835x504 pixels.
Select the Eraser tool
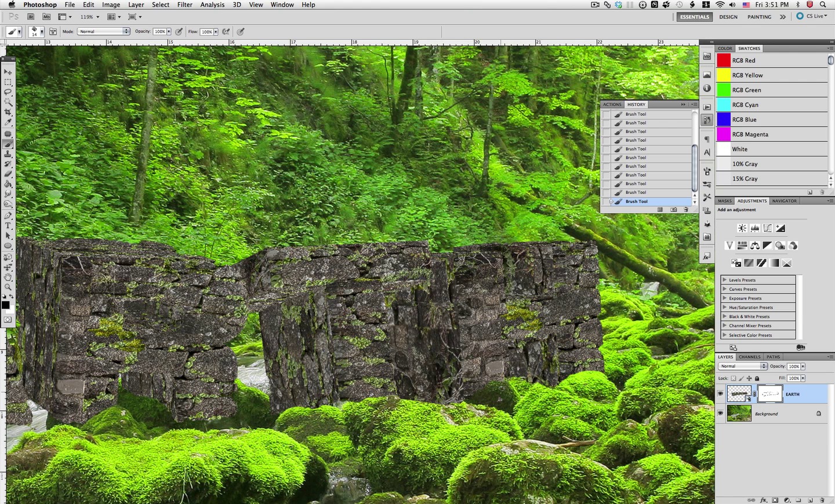point(8,174)
